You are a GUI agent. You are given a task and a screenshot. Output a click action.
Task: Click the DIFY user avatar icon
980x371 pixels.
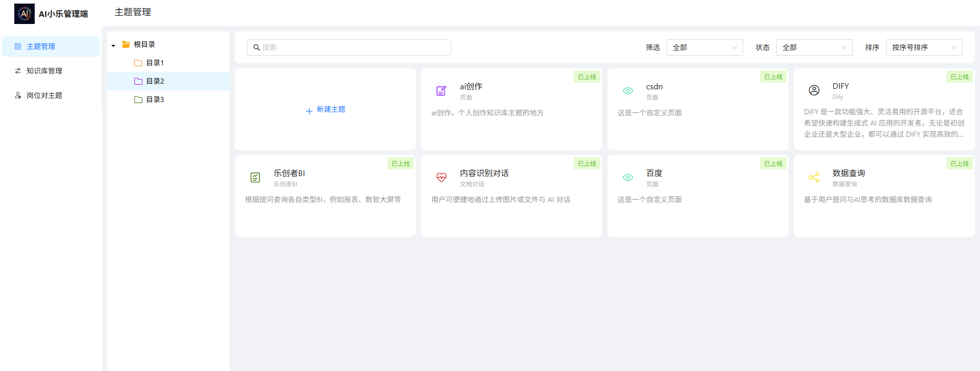click(814, 90)
